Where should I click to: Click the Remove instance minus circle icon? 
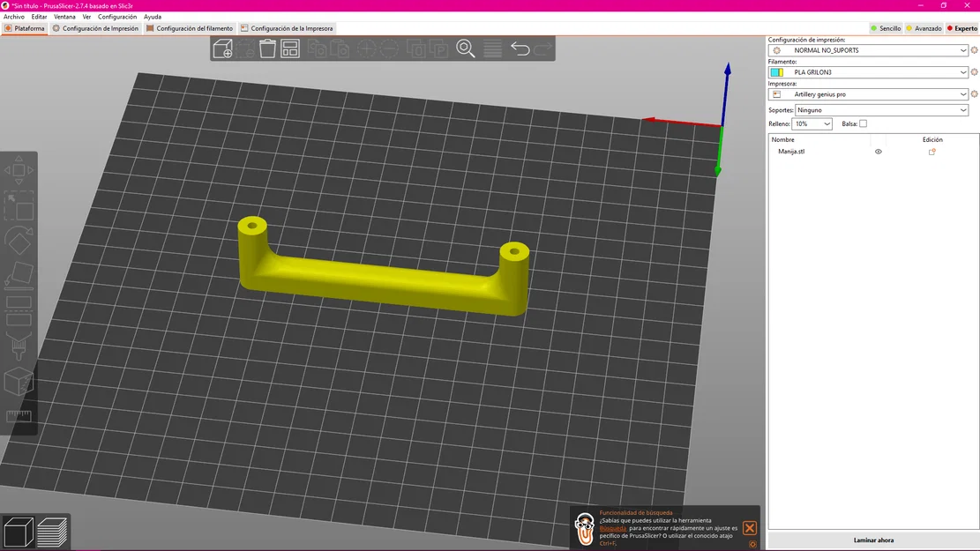pyautogui.click(x=389, y=48)
